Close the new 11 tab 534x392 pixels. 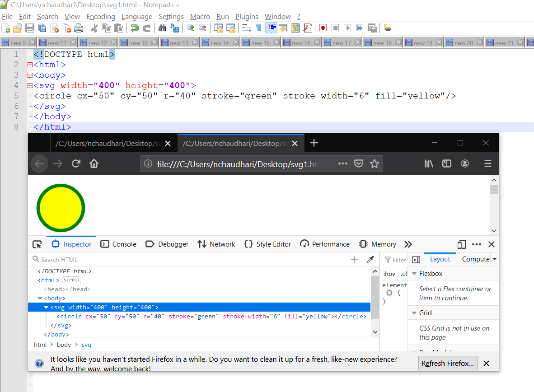point(73,42)
